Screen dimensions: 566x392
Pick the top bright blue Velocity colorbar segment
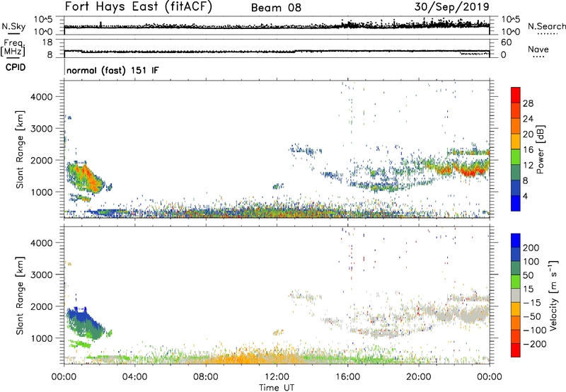516,241
